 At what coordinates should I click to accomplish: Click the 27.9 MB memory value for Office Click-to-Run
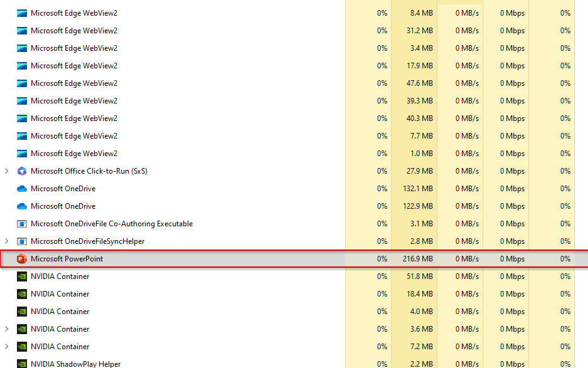coord(420,171)
